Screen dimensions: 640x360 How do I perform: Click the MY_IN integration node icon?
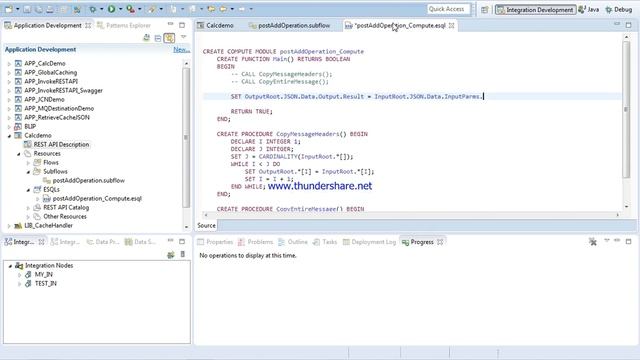click(x=28, y=274)
